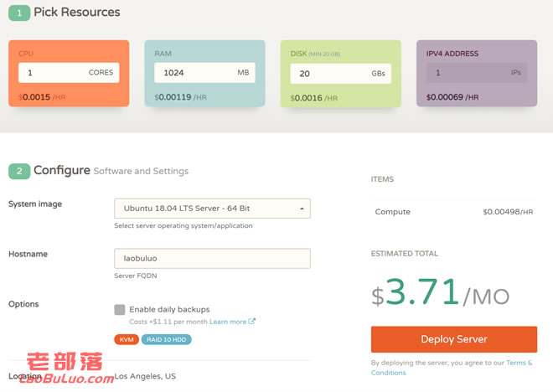Image resolution: width=553 pixels, height=392 pixels.
Task: Click the external link icon beside Learn more
Action: (x=252, y=321)
